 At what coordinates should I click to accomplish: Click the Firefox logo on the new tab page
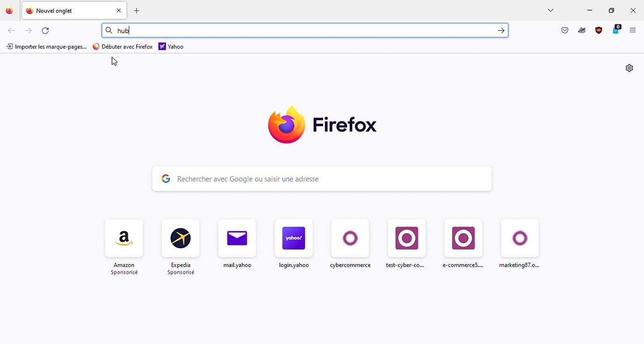coord(322,124)
